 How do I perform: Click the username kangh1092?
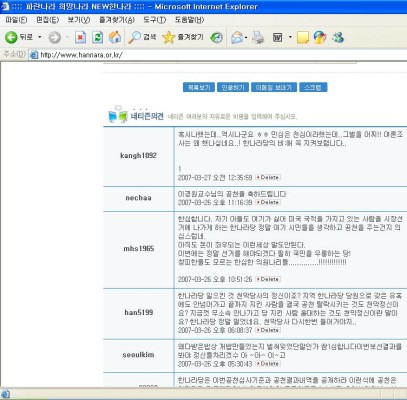138,156
